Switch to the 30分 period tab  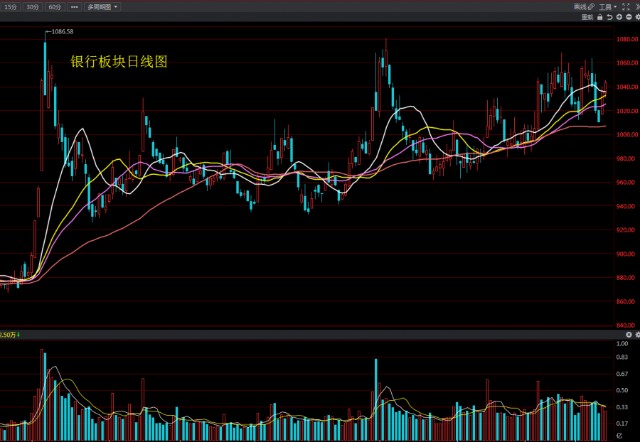point(32,6)
